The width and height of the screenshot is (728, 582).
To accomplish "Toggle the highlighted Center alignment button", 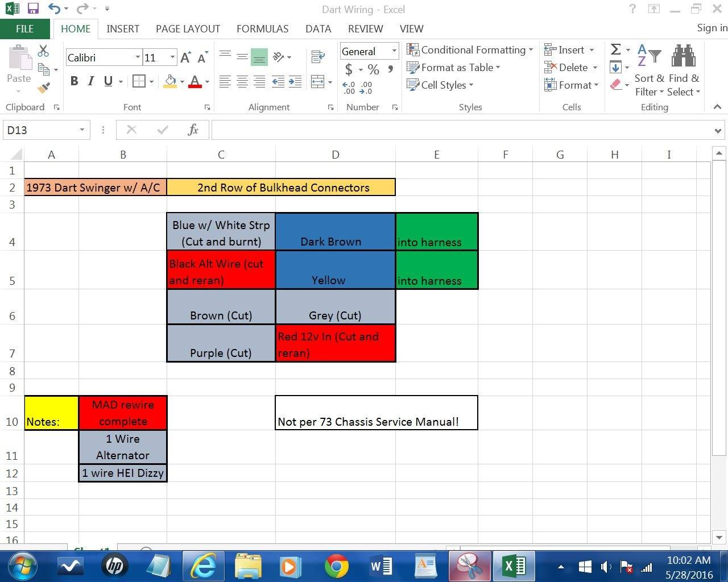I will pyautogui.click(x=259, y=57).
